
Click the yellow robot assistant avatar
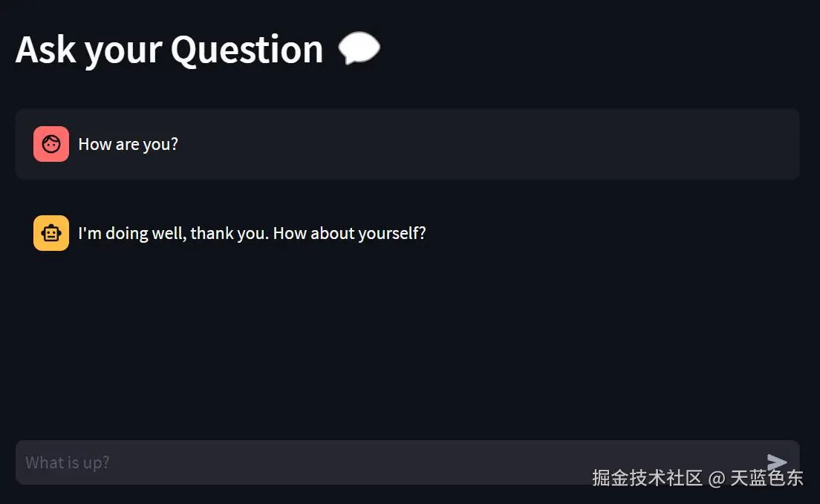(x=51, y=233)
